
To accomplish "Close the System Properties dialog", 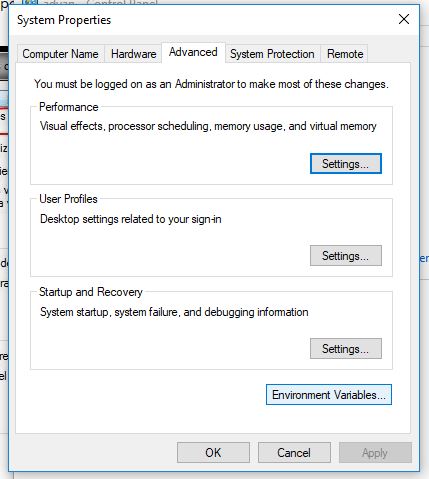I will click(x=404, y=19).
